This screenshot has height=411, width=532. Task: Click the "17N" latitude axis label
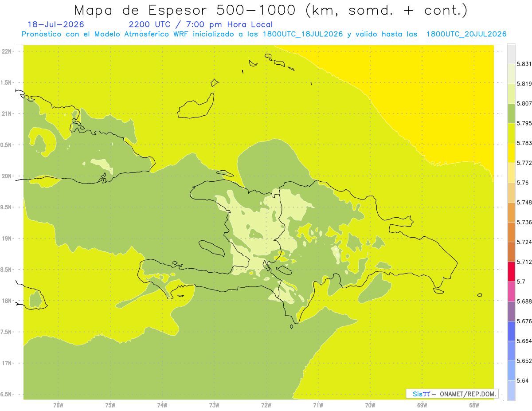coord(7,363)
